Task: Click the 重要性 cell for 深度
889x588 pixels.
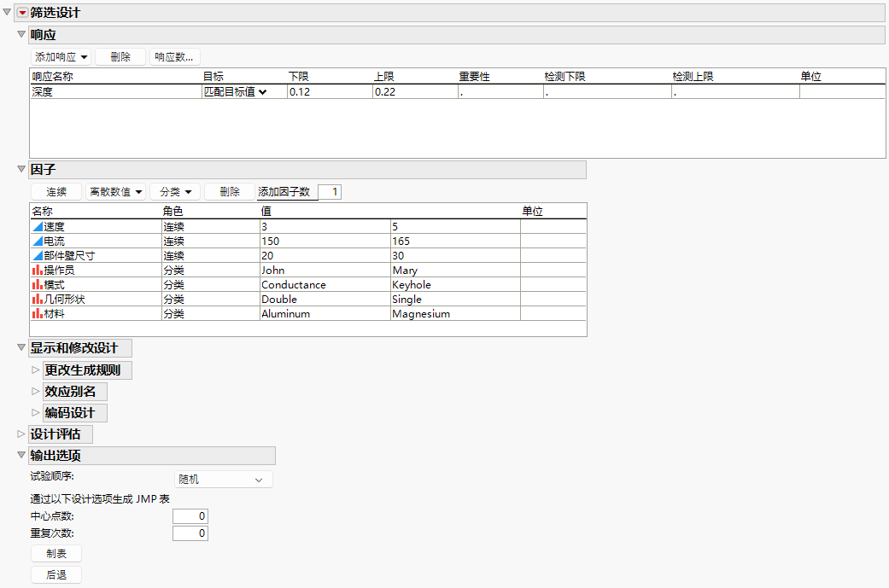Action: (500, 92)
